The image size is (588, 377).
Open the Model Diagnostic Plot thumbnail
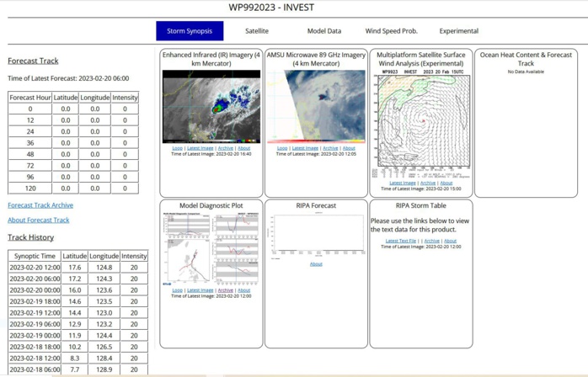(211, 248)
